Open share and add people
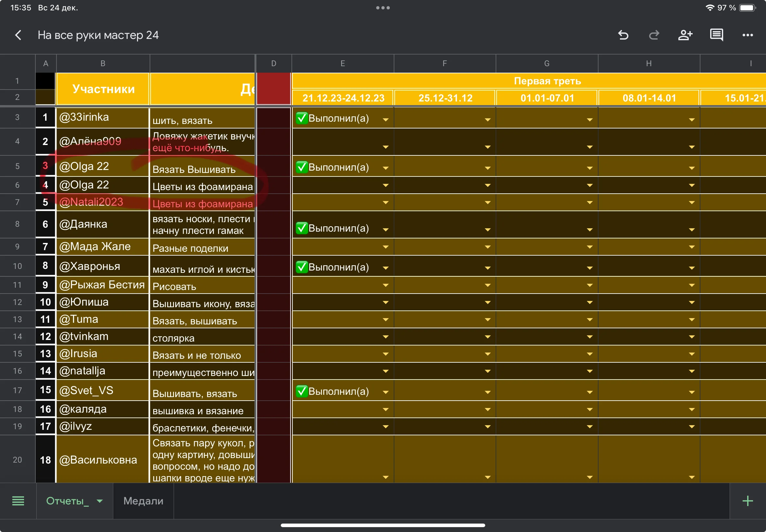Screen dimensions: 766x532 pyautogui.click(x=685, y=35)
